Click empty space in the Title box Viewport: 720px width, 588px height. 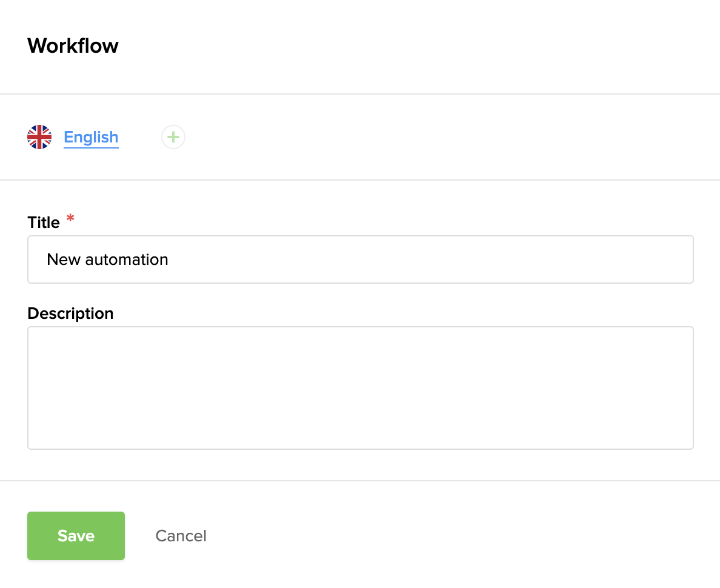click(455, 259)
